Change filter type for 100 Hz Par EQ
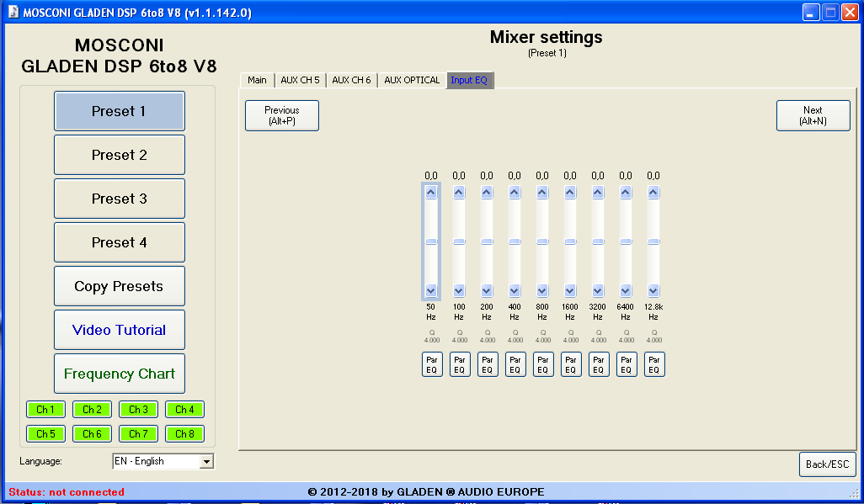Viewport: 864px width, 504px height. tap(460, 364)
